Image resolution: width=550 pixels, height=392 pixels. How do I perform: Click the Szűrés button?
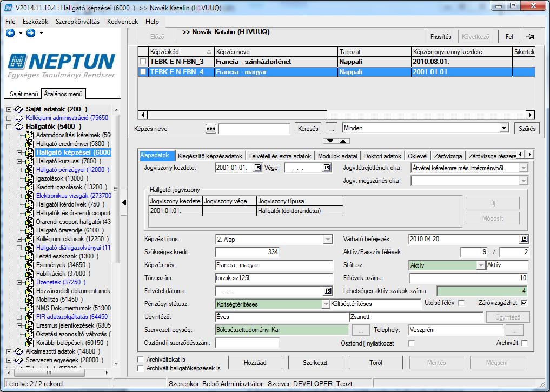[x=527, y=128]
